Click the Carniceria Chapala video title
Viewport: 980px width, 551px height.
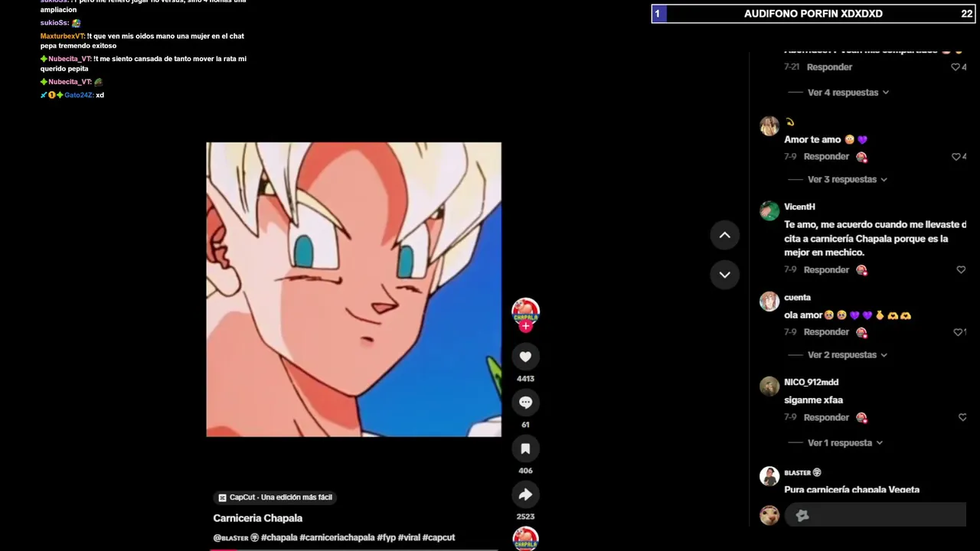click(x=258, y=518)
